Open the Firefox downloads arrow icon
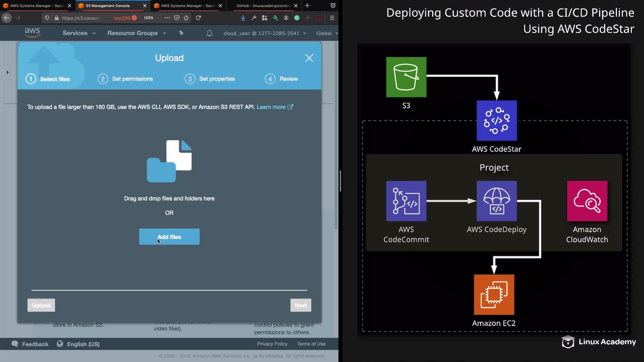644x362 pixels. click(243, 18)
